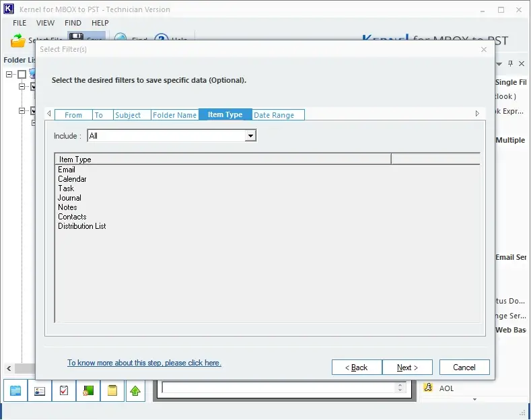Switch to the Folder Name filter tab
Image resolution: width=531 pixels, height=420 pixels.
pos(174,115)
